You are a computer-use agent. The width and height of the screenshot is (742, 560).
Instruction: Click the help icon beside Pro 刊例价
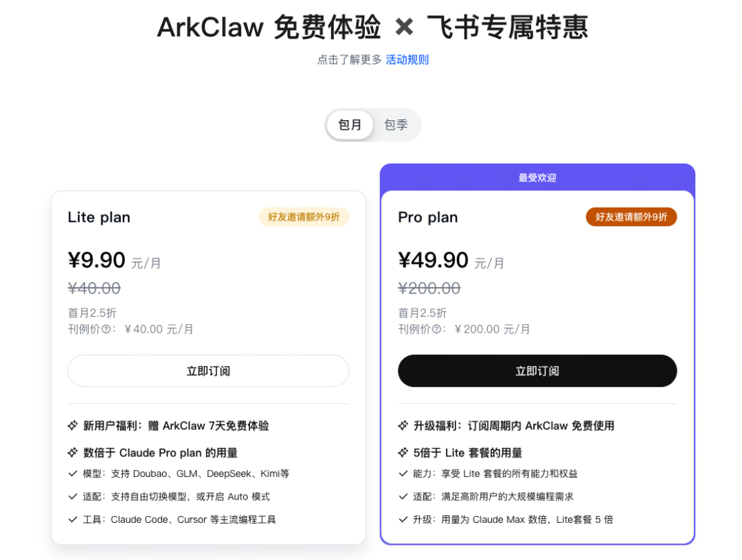(437, 330)
